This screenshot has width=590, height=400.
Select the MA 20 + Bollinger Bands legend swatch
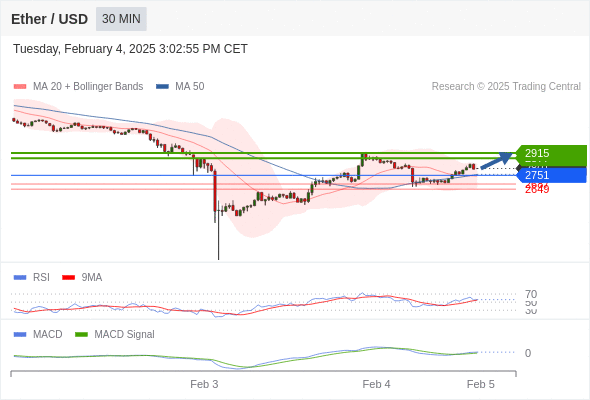pos(20,87)
